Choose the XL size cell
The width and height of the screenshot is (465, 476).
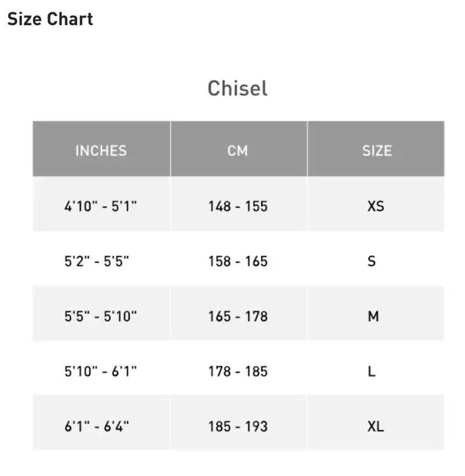375,426
